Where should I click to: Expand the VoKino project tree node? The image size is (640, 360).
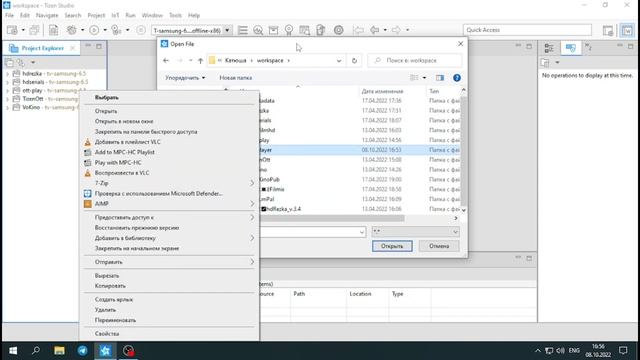coord(7,108)
